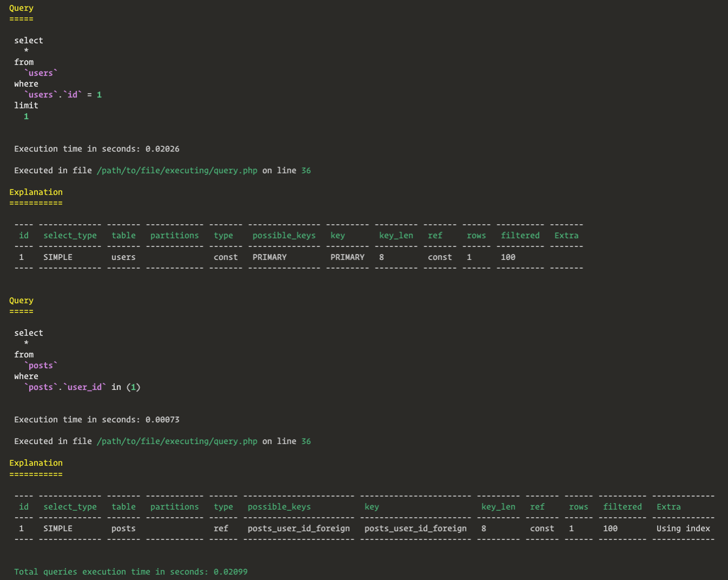
Task: Click possible_keys header in the posts explanation table
Action: coord(279,507)
